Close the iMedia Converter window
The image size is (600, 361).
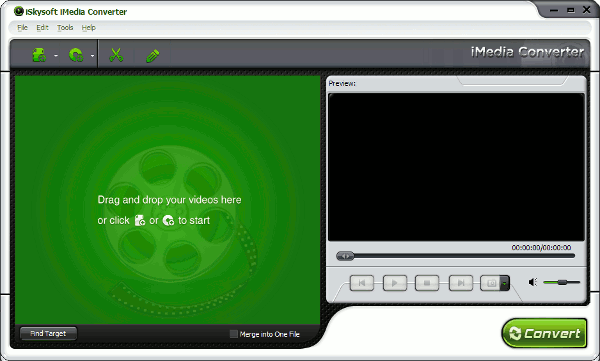point(587,10)
